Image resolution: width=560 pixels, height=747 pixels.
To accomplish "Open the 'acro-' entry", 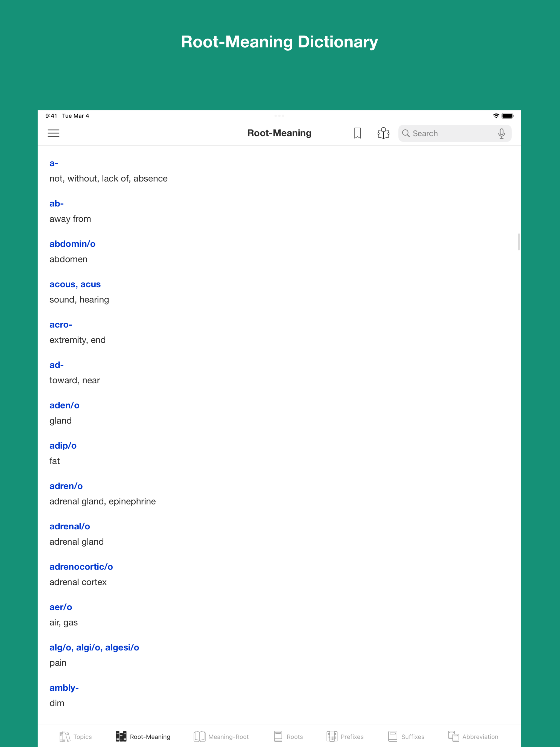I will pos(61,325).
